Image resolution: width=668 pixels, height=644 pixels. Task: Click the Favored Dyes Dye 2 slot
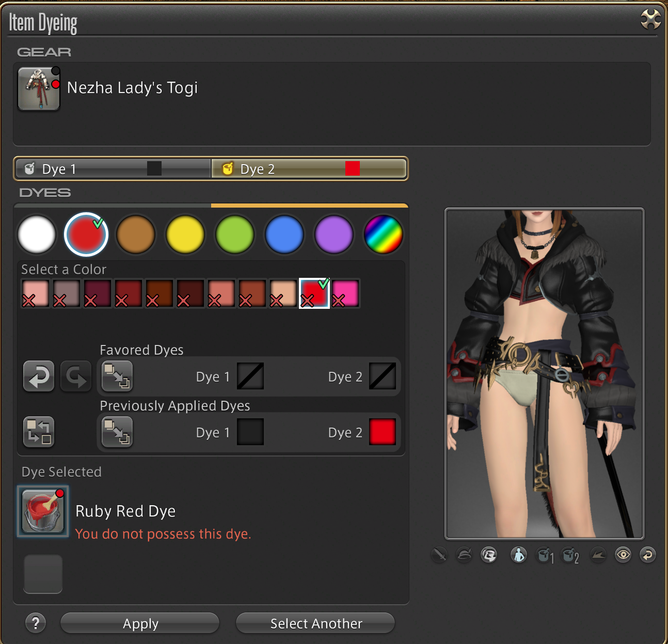pos(383,376)
